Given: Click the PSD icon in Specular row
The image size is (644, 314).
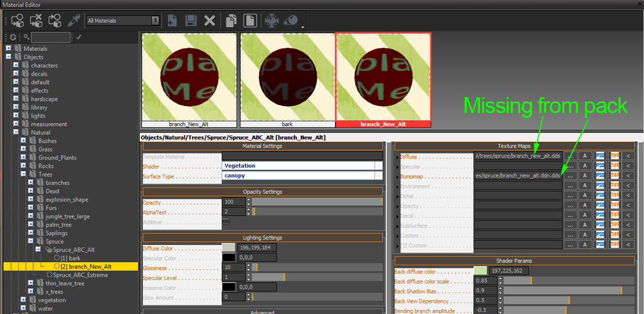Looking at the screenshot, I should coord(600,166).
